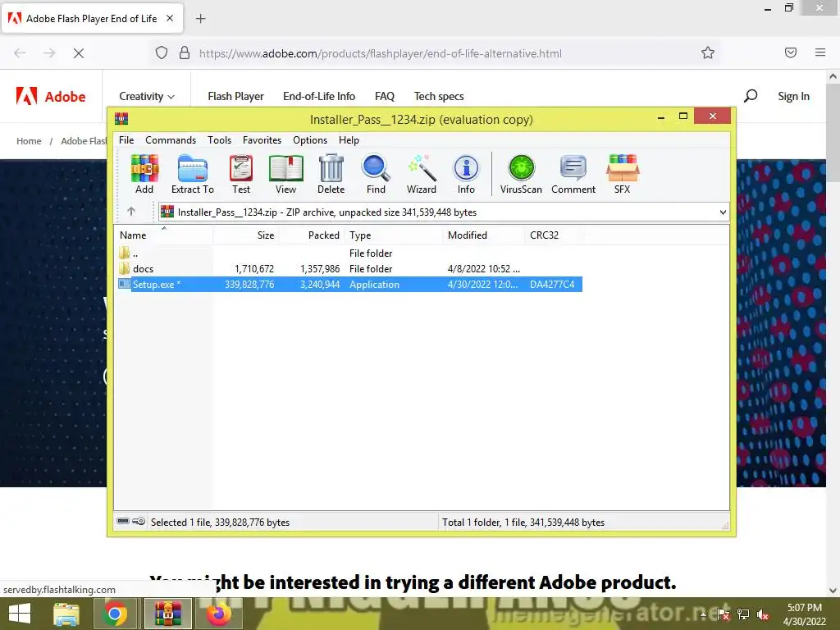Expand the Creativity dropdown menu
This screenshot has width=840, height=630.
(147, 97)
